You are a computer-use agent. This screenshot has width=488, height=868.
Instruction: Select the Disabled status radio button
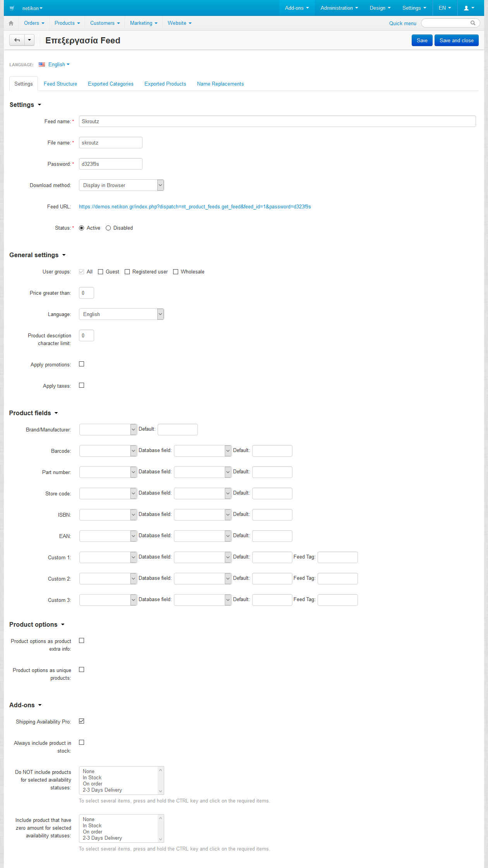(108, 228)
